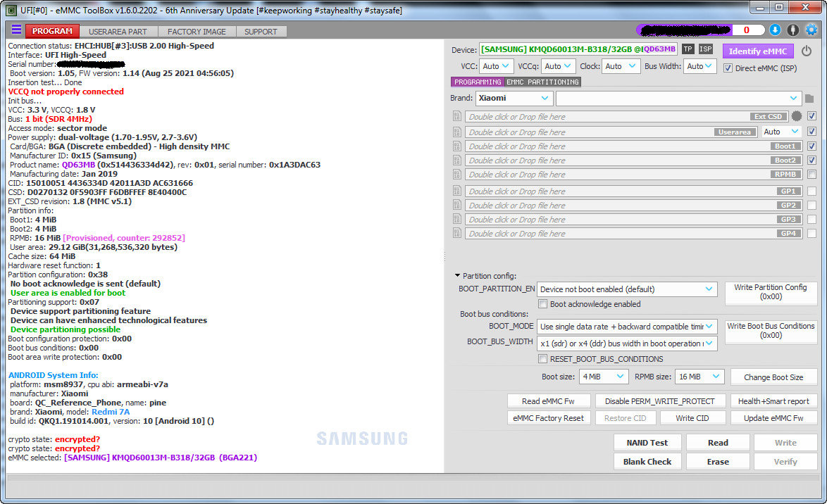
Task: Open the VCC voltage dropdown
Action: [496, 66]
